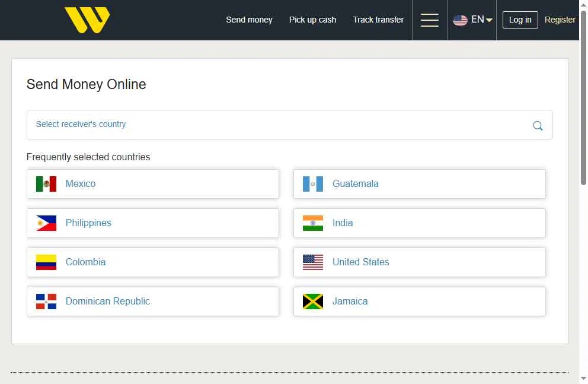Select Guatemala as receiver country
The width and height of the screenshot is (588, 384).
[419, 184]
